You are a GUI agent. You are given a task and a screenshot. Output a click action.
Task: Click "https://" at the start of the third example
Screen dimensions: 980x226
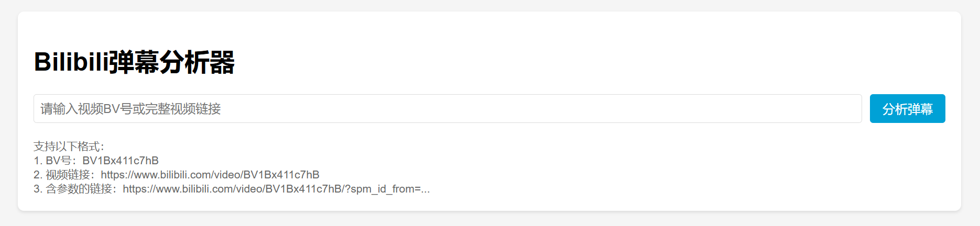(139, 189)
